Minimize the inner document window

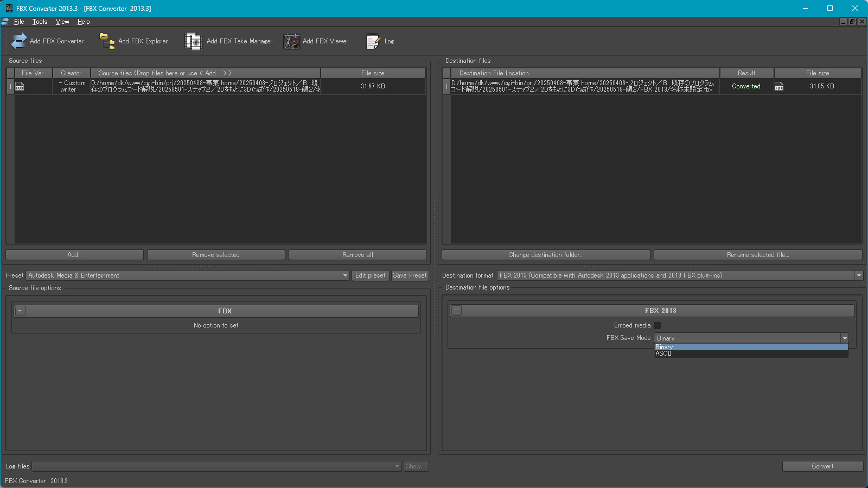pos(844,22)
